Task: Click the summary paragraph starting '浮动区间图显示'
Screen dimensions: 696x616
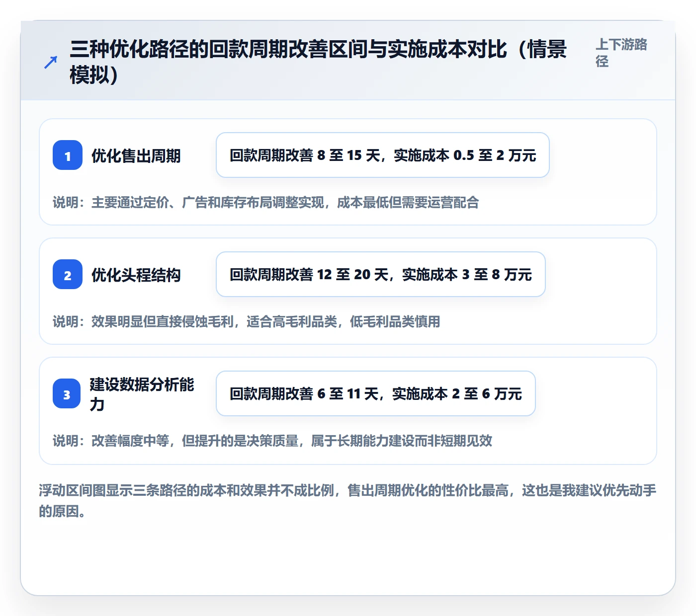Action: coord(348,501)
